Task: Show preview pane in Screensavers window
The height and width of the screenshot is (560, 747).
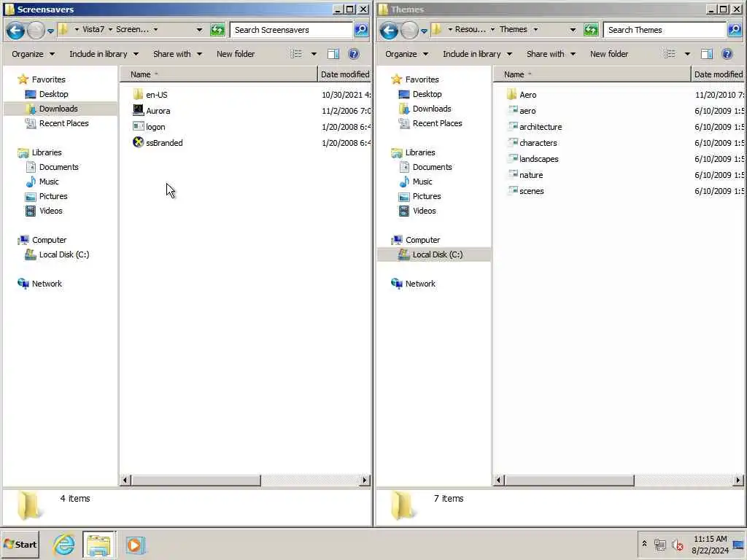Action: tap(333, 54)
